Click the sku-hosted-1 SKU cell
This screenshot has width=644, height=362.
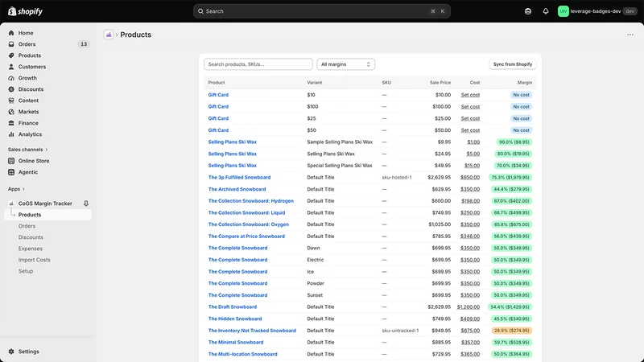(x=396, y=177)
